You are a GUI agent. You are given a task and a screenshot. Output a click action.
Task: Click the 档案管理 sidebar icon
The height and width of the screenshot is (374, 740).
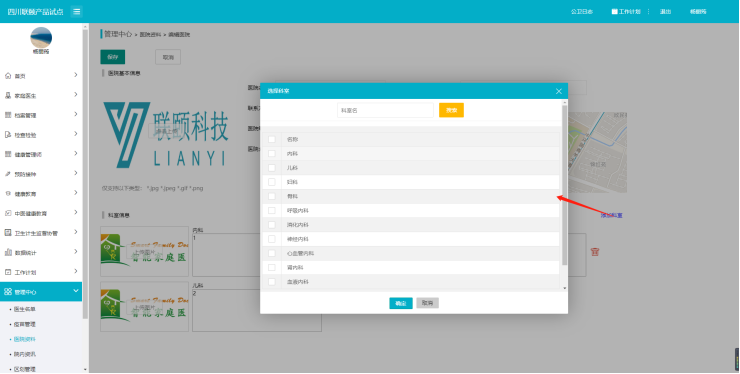tap(8, 115)
